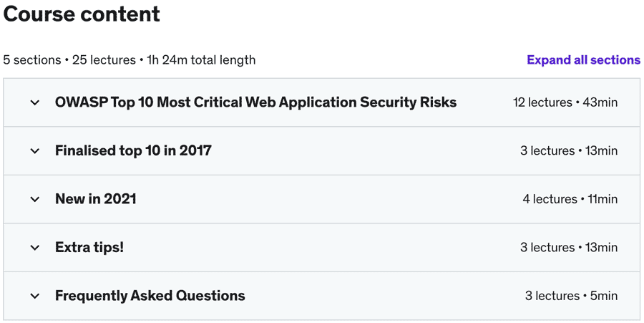
Task: Click the 12 lectures count in OWASP row
Action: 542,102
